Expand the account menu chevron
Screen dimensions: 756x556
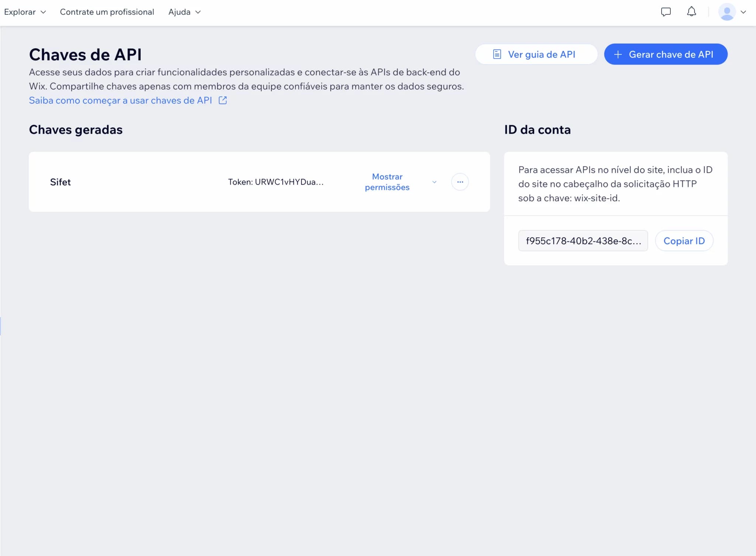[x=743, y=12]
